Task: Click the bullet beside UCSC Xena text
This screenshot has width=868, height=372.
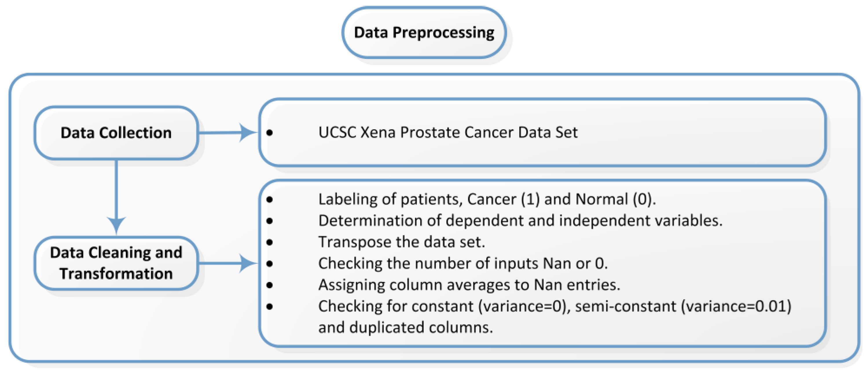Action: [x=269, y=133]
